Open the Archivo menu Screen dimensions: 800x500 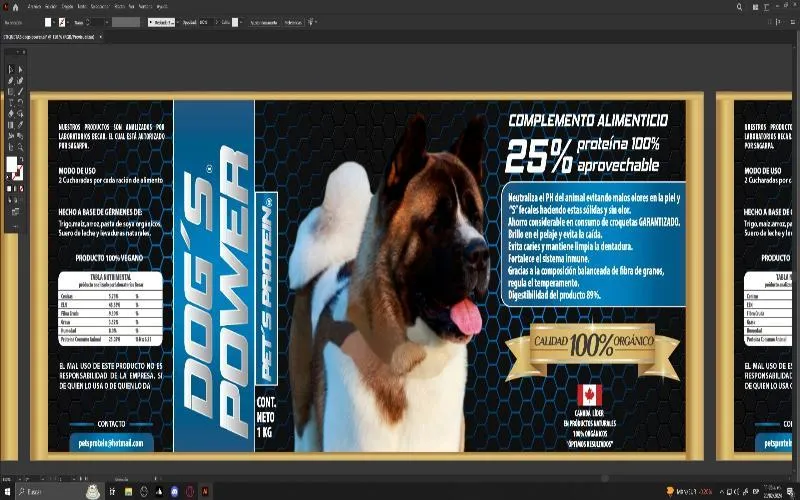pos(34,7)
